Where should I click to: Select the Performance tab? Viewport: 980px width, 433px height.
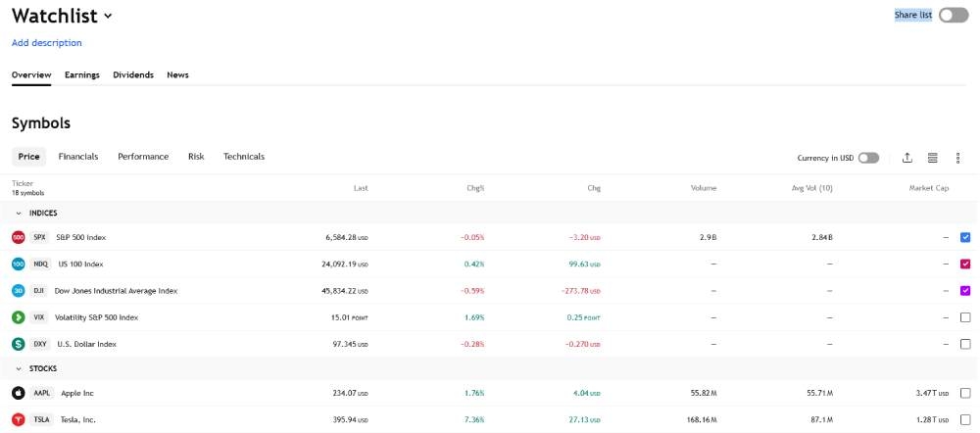click(x=143, y=157)
